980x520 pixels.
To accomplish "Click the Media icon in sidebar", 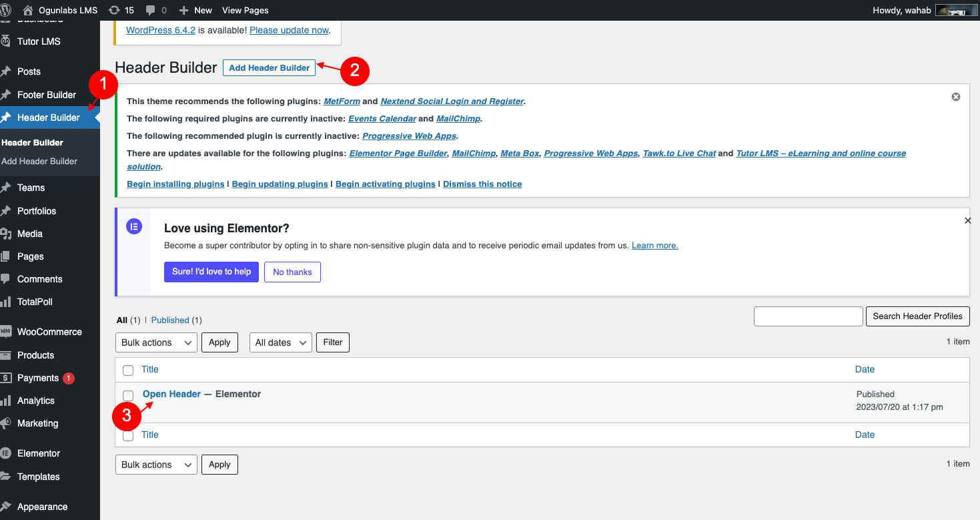I will click(x=6, y=234).
